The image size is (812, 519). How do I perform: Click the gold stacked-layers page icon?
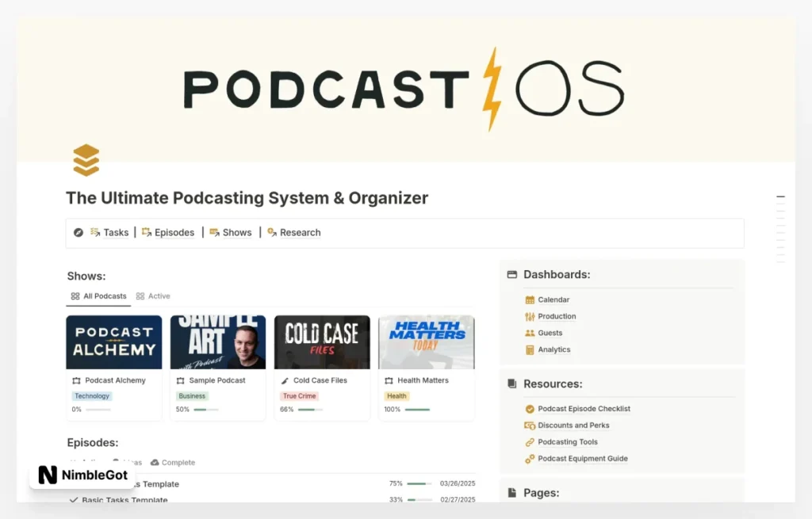click(x=86, y=160)
